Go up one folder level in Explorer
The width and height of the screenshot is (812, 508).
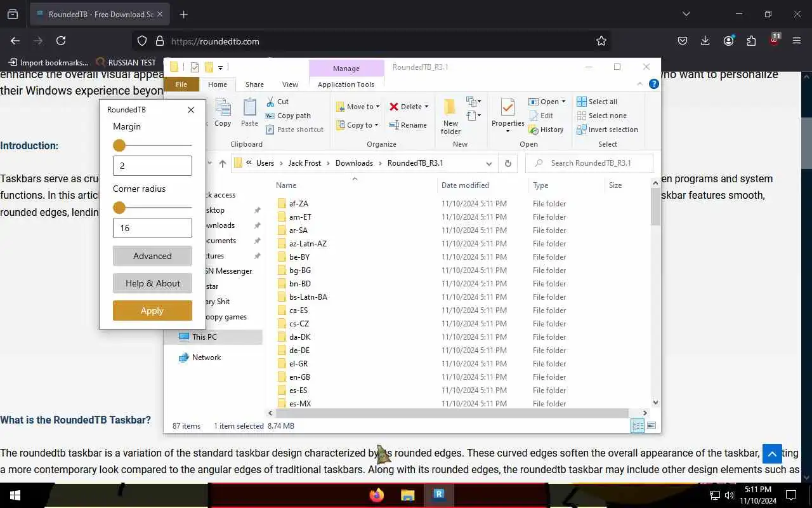click(x=222, y=163)
